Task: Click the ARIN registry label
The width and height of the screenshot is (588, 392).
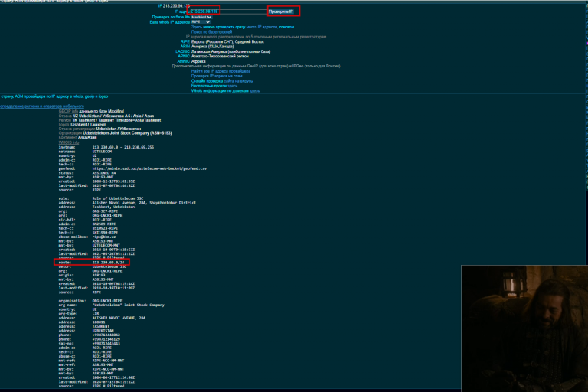Action: point(185,47)
